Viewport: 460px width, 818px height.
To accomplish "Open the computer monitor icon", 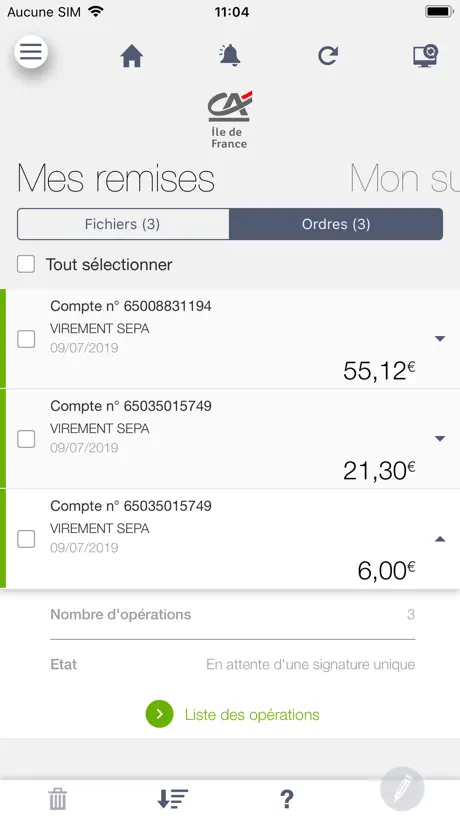I will pos(425,56).
